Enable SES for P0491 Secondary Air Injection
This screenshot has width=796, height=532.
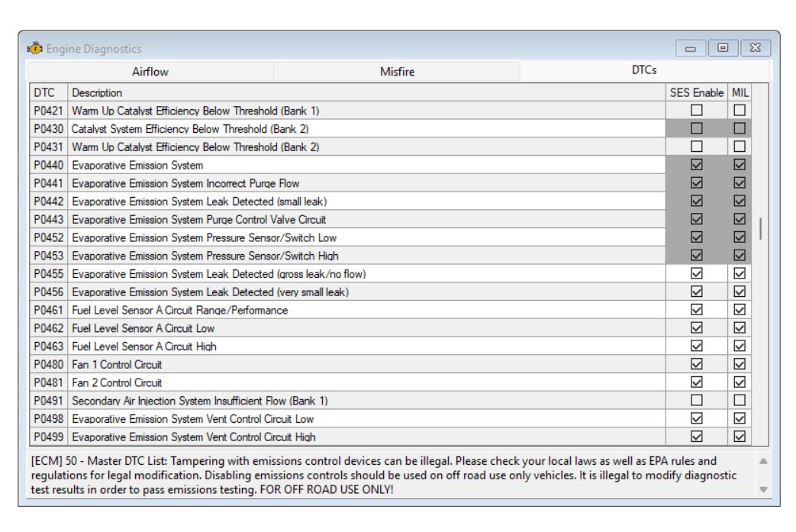[x=696, y=401]
